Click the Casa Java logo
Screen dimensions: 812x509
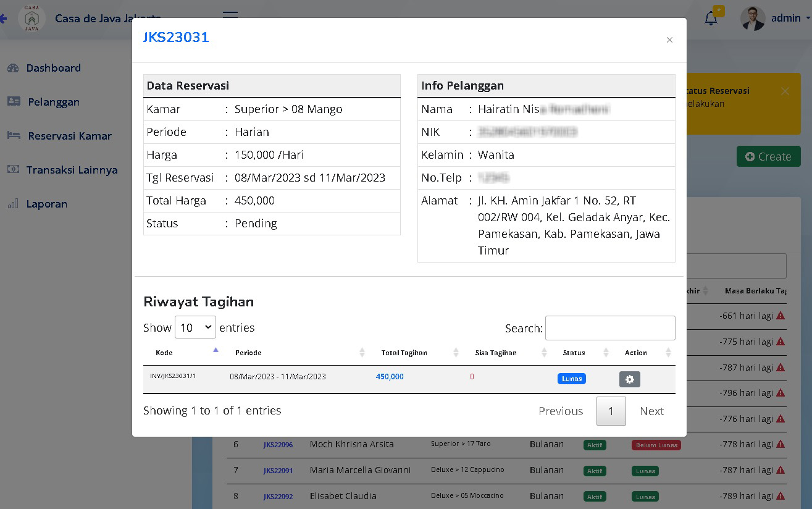click(31, 19)
